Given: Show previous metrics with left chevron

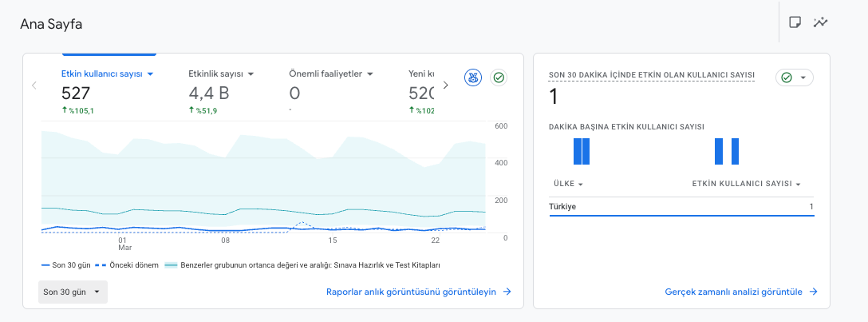Looking at the screenshot, I should [34, 85].
